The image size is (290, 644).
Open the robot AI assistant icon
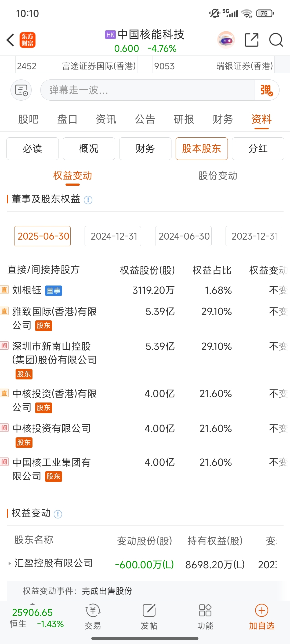[226, 40]
